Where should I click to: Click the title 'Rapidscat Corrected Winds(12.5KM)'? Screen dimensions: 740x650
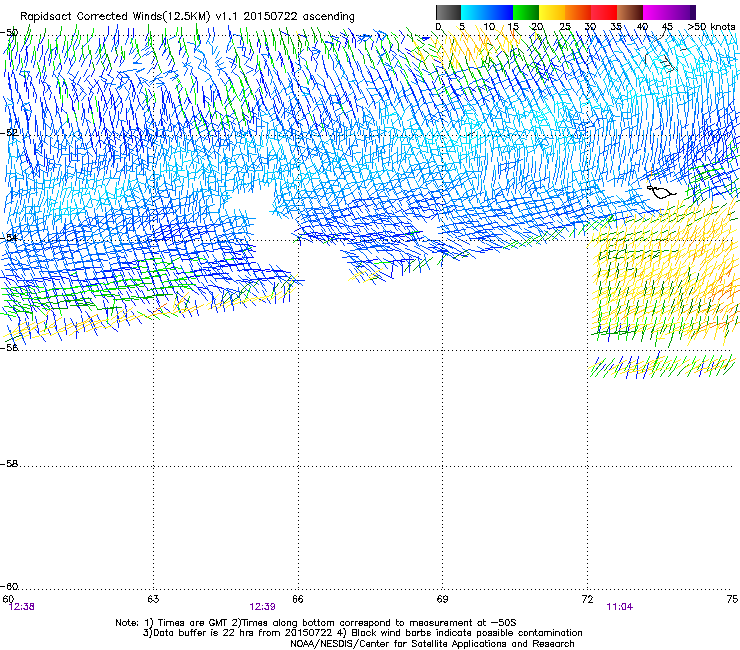(115, 16)
